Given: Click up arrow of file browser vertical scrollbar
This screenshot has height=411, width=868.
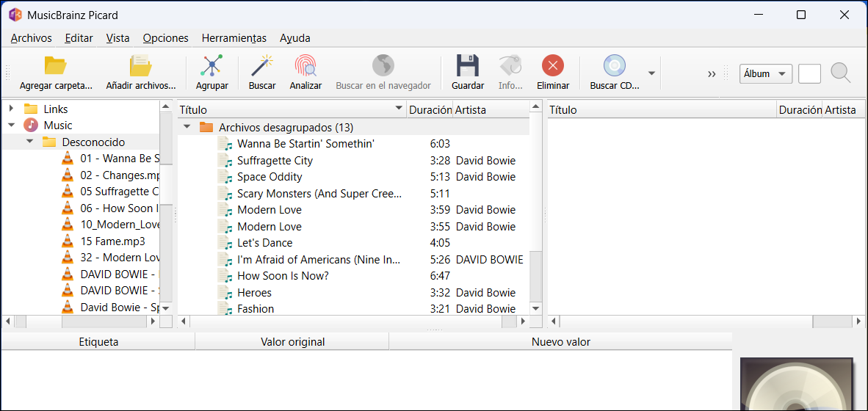Looking at the screenshot, I should point(165,106).
